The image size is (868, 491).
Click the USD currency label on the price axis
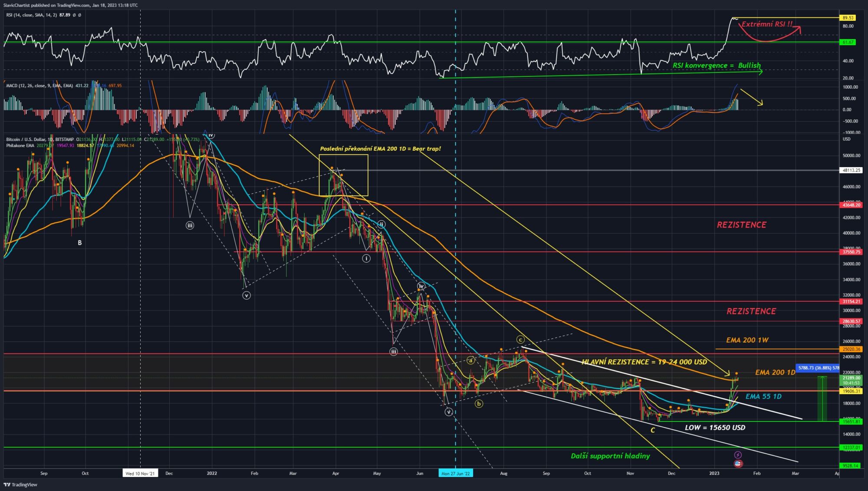coord(846,139)
